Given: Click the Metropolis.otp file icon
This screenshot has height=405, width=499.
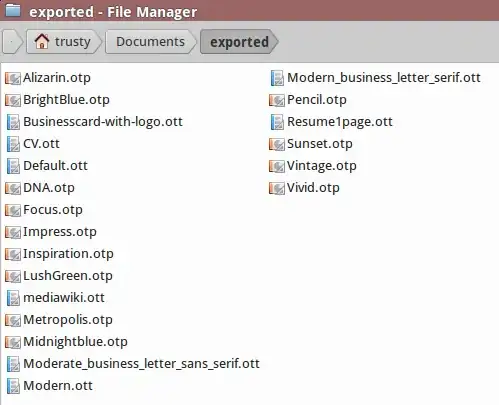Looking at the screenshot, I should click(13, 320).
